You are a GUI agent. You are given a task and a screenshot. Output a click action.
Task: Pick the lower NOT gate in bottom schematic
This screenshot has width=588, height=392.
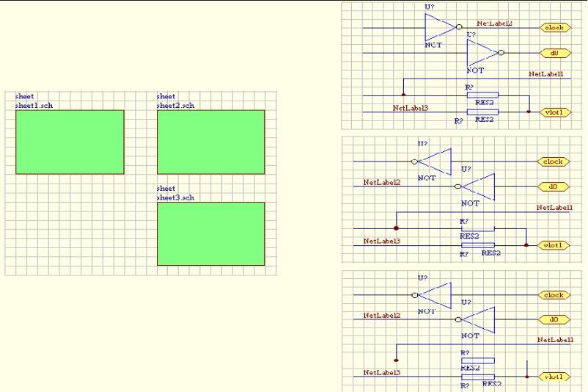coord(478,320)
